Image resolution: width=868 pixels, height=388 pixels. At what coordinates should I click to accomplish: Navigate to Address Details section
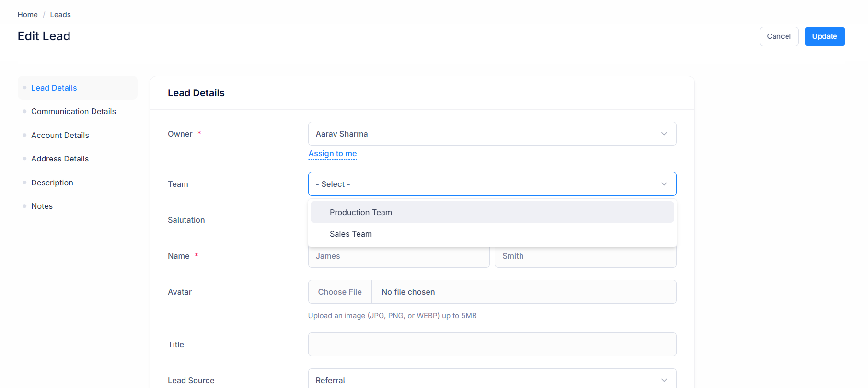click(60, 159)
